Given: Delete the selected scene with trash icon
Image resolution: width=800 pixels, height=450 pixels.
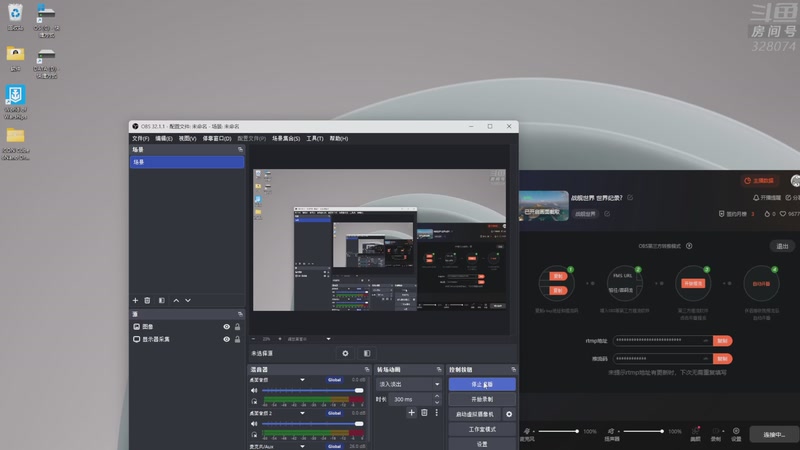Looking at the screenshot, I should [x=147, y=301].
